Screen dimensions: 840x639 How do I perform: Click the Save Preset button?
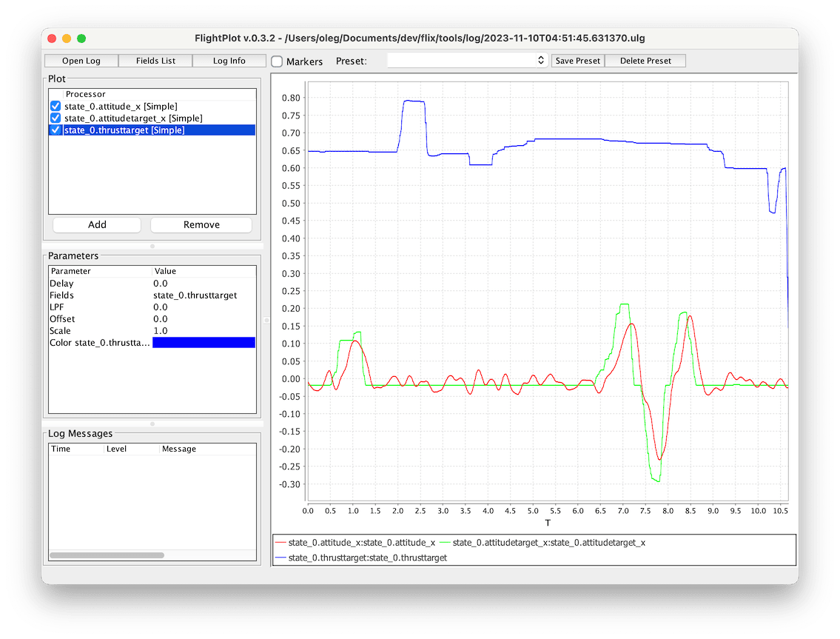(577, 61)
